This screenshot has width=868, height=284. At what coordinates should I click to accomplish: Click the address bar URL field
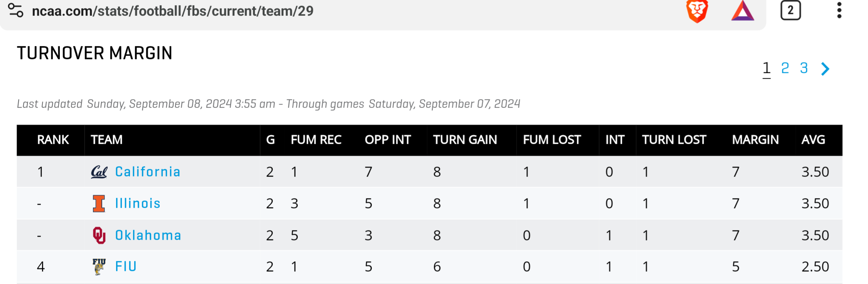tap(173, 11)
